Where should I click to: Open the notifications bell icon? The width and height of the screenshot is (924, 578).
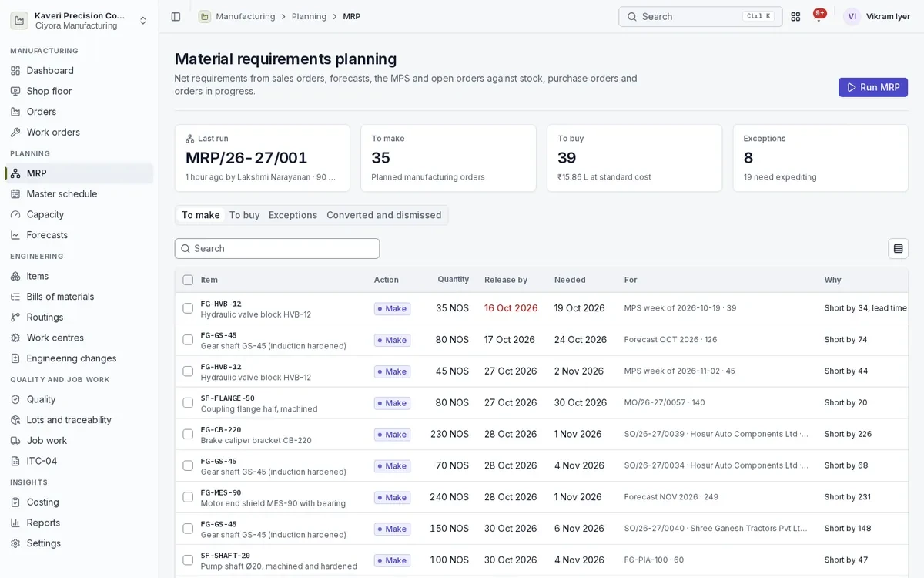pos(819,16)
